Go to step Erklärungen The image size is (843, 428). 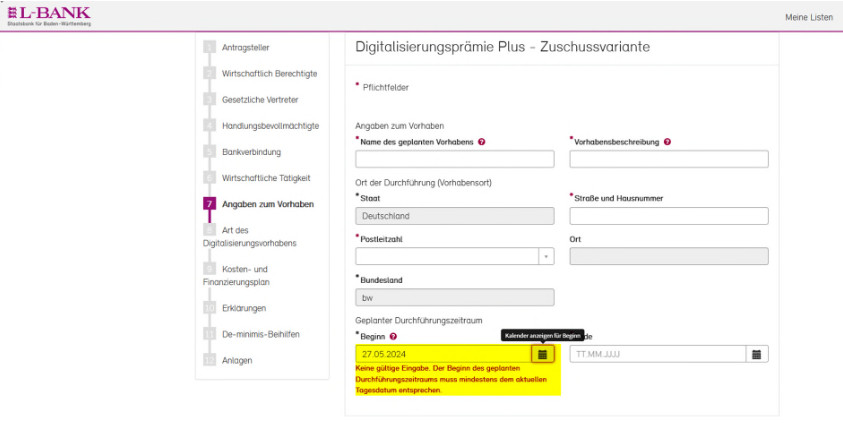pos(244,308)
